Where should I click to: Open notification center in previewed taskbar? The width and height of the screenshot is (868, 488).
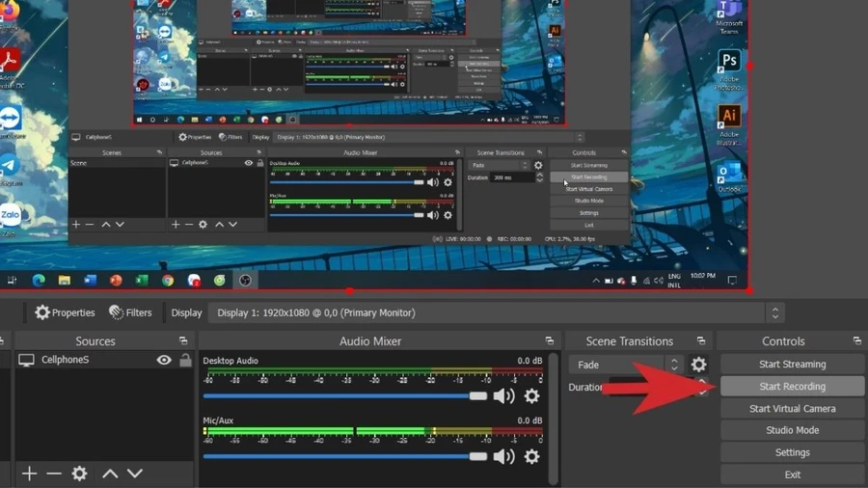coord(732,281)
